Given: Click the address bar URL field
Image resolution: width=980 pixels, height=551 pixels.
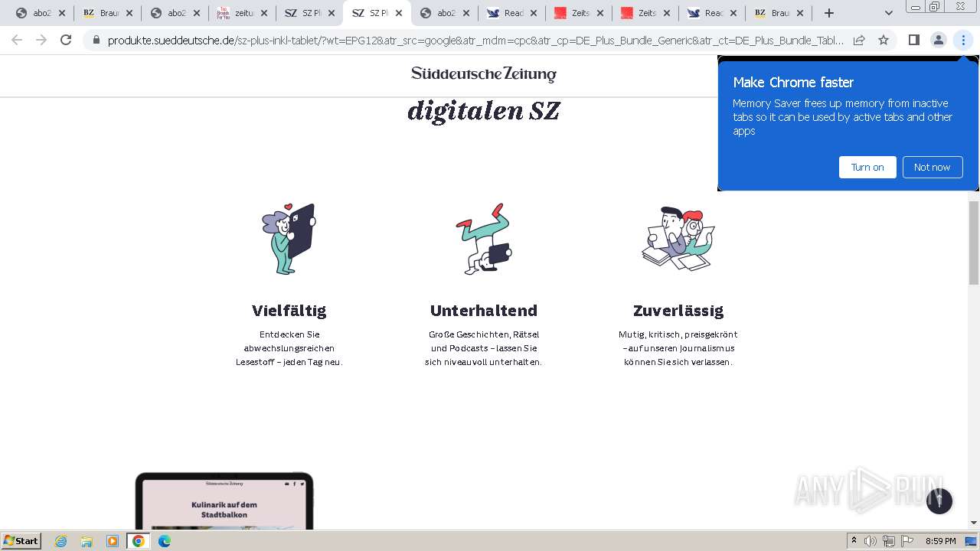Looking at the screenshot, I should [475, 40].
